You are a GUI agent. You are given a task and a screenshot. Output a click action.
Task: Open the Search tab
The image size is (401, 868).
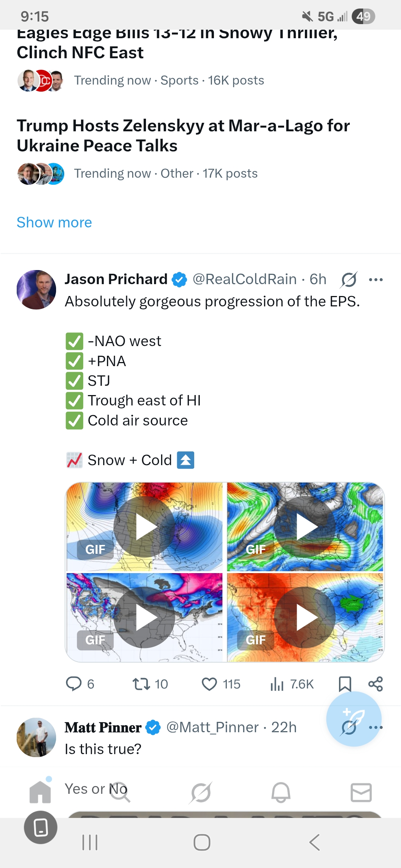[x=120, y=792]
